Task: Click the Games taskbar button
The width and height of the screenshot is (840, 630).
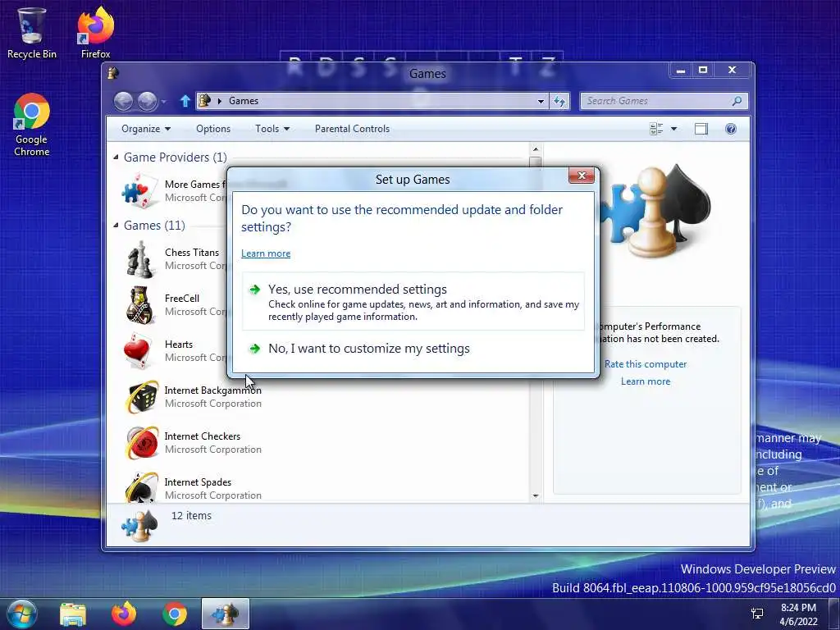Action: 225,614
